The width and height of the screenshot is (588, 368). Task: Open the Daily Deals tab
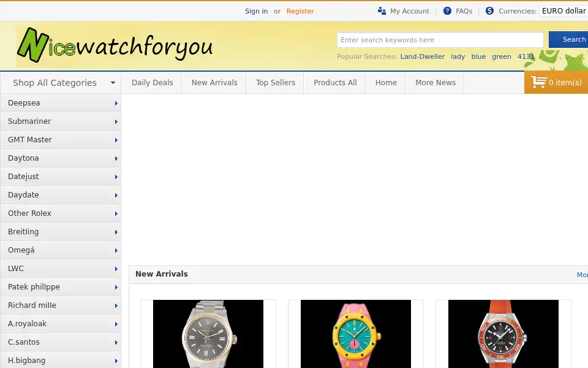(153, 83)
